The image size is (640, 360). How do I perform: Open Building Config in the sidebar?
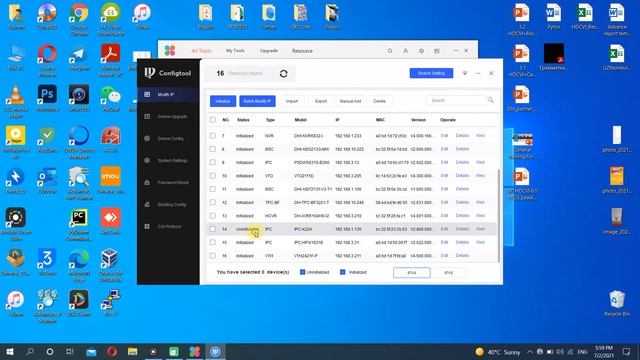coord(168,204)
